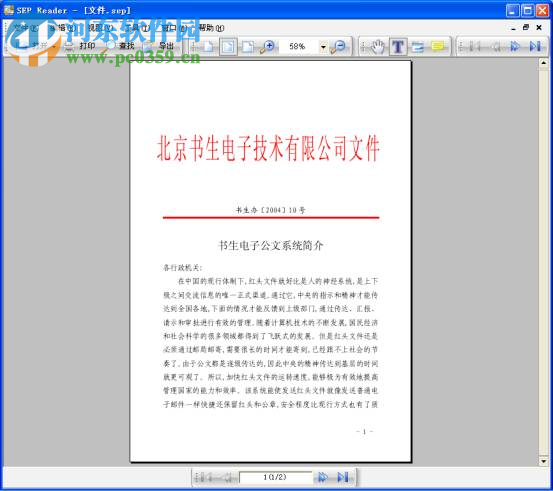The image size is (553, 491).
Task: Click the 打印 print button
Action: pyautogui.click(x=80, y=46)
